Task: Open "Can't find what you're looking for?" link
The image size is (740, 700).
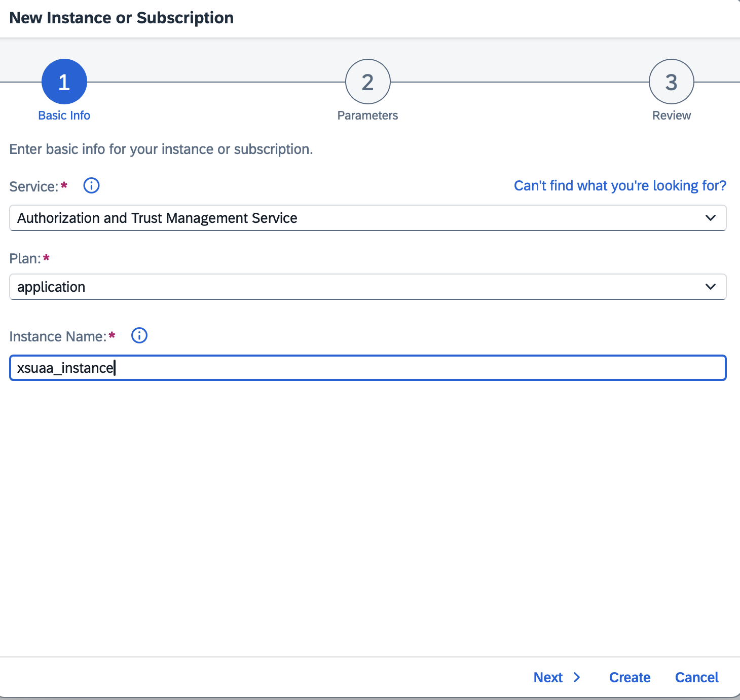Action: (x=620, y=186)
